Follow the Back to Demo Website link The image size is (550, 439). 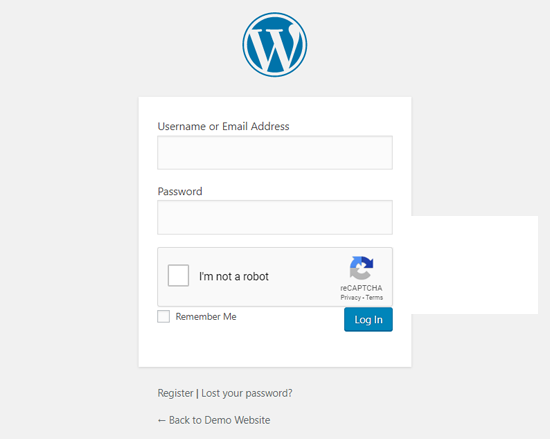(x=214, y=420)
